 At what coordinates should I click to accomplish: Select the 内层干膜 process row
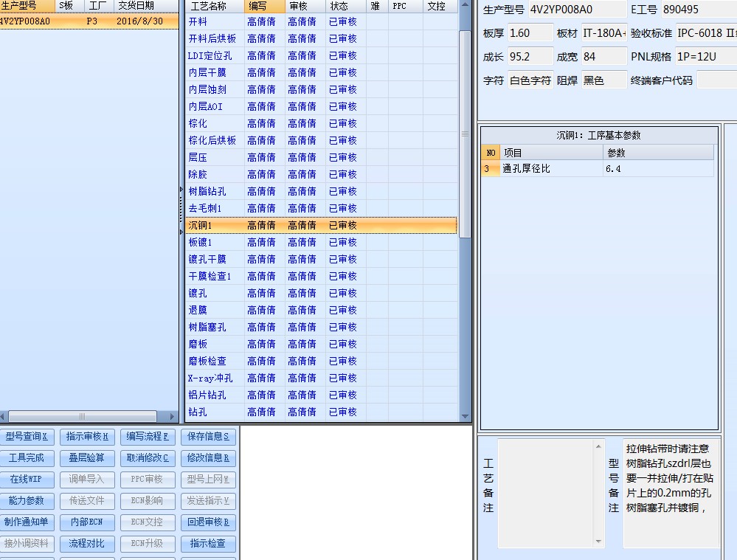pyautogui.click(x=322, y=72)
